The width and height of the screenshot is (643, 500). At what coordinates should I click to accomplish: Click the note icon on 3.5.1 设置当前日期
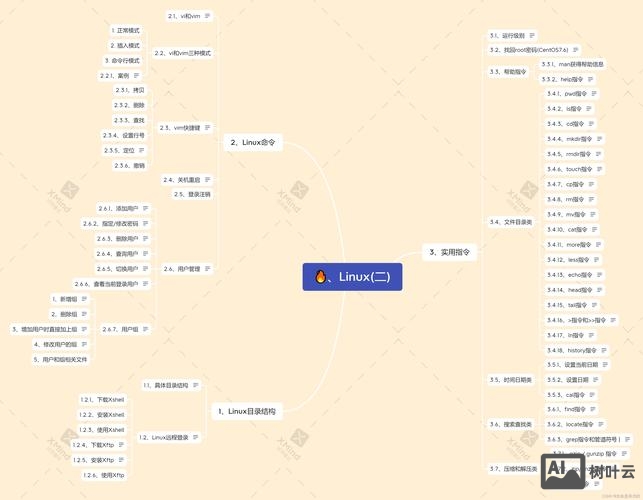(605, 365)
